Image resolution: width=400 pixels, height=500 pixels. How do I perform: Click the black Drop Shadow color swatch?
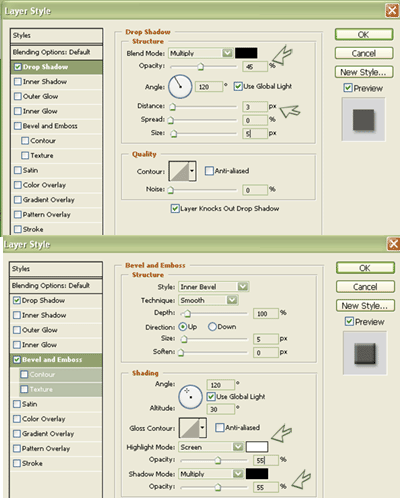coord(246,53)
